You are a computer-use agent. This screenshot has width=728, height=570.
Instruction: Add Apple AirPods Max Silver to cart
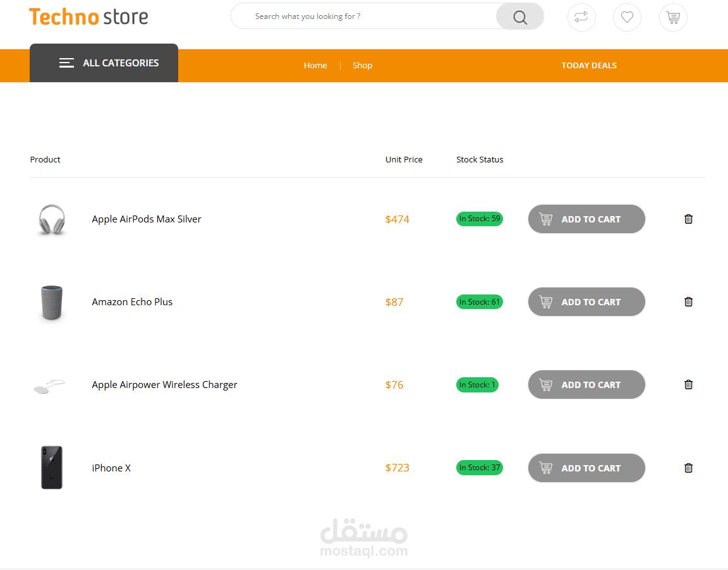point(586,219)
